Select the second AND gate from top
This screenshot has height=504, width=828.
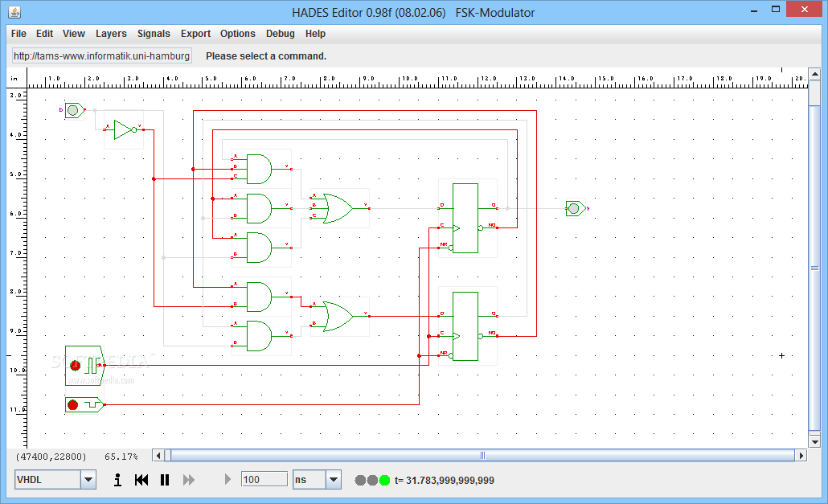point(259,208)
